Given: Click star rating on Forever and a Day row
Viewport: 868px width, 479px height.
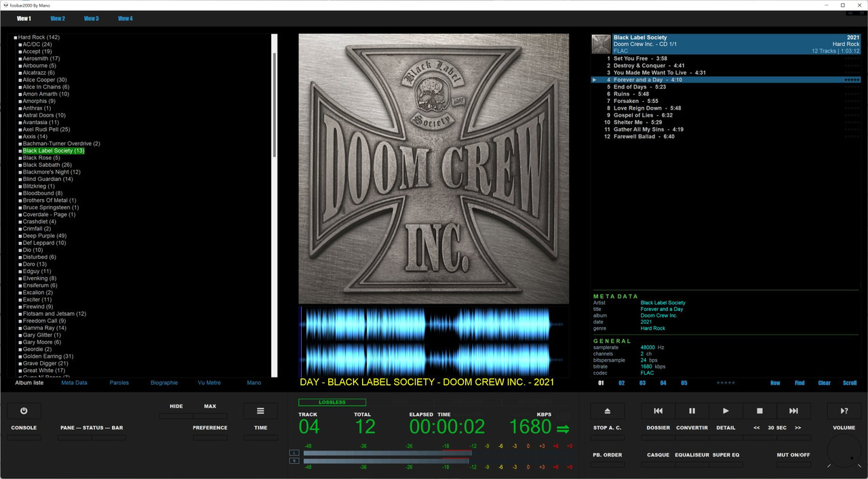Looking at the screenshot, I should [852, 80].
